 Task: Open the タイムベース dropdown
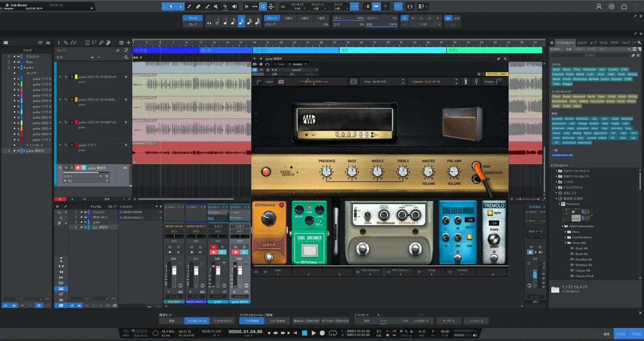coord(317,7)
